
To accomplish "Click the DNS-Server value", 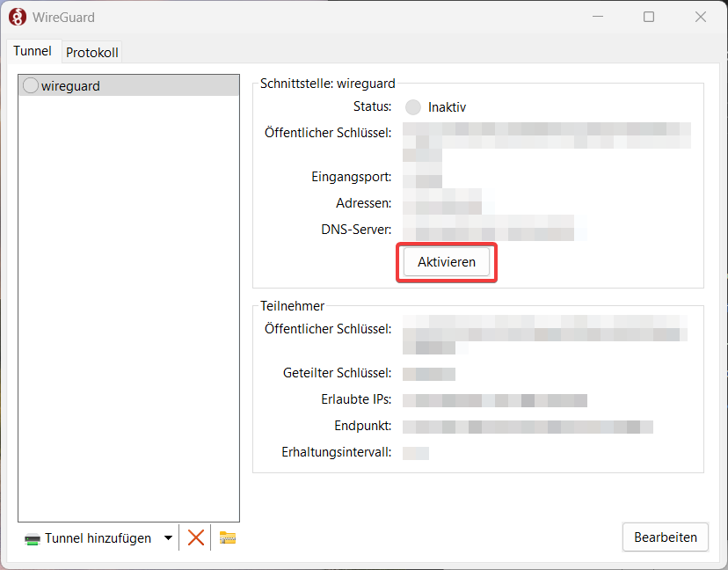I will pyautogui.click(x=489, y=228).
